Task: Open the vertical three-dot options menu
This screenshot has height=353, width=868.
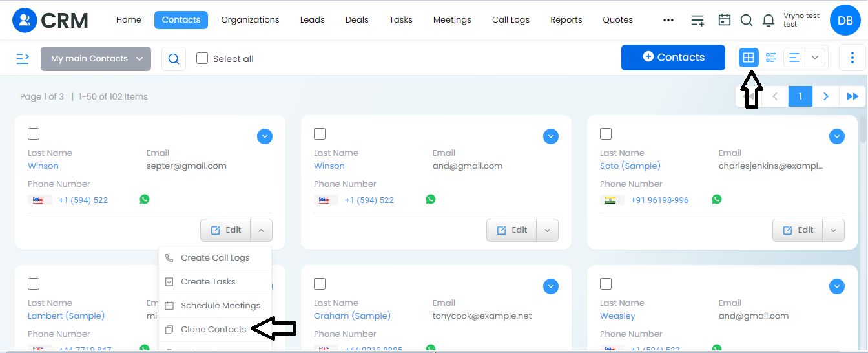Action: [852, 58]
